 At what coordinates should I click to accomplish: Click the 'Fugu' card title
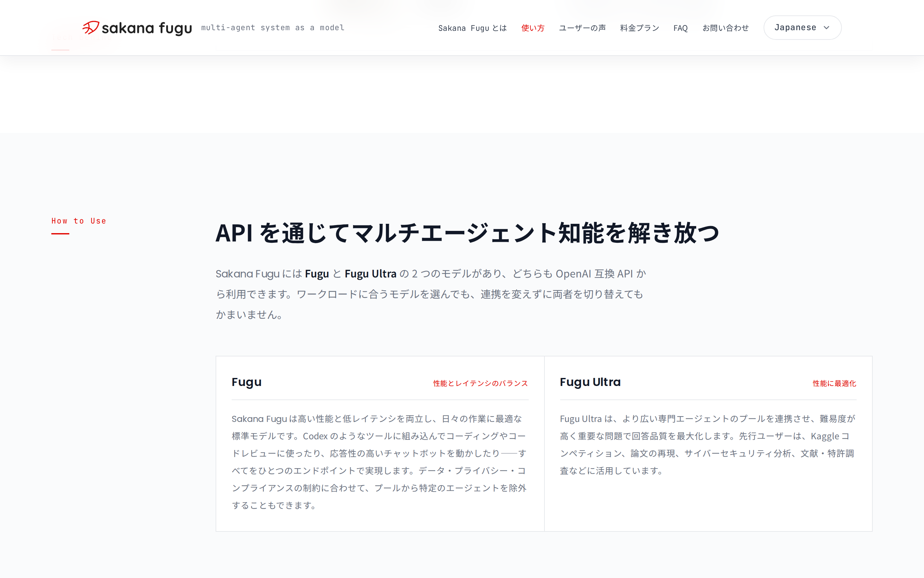coord(247,382)
